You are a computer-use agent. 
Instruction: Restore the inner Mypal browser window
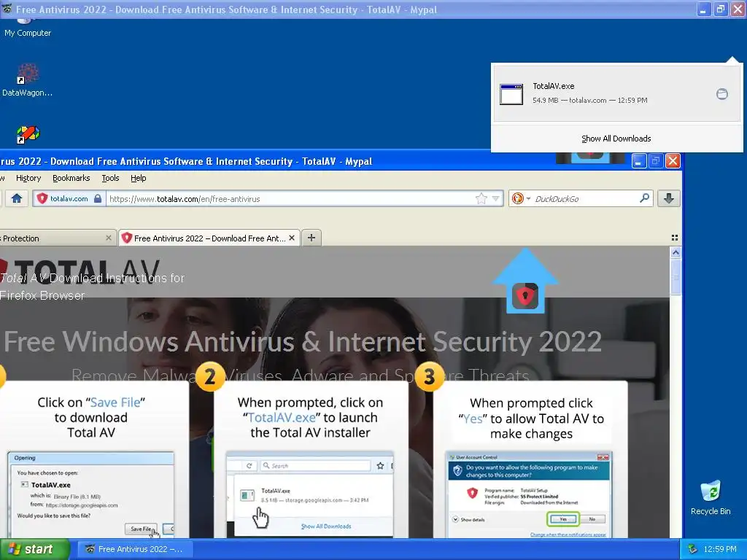pos(656,161)
